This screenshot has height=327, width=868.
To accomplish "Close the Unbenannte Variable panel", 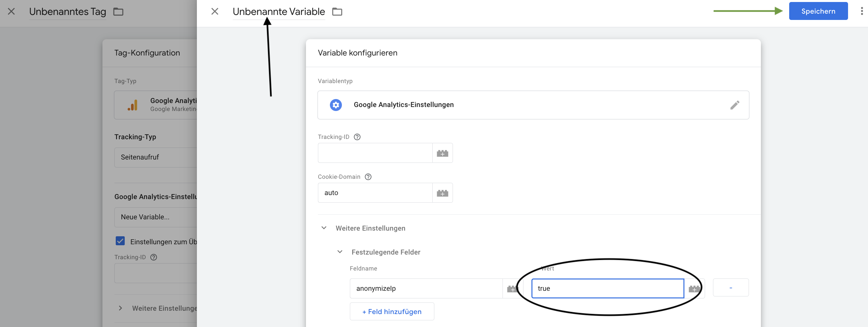I will [215, 11].
